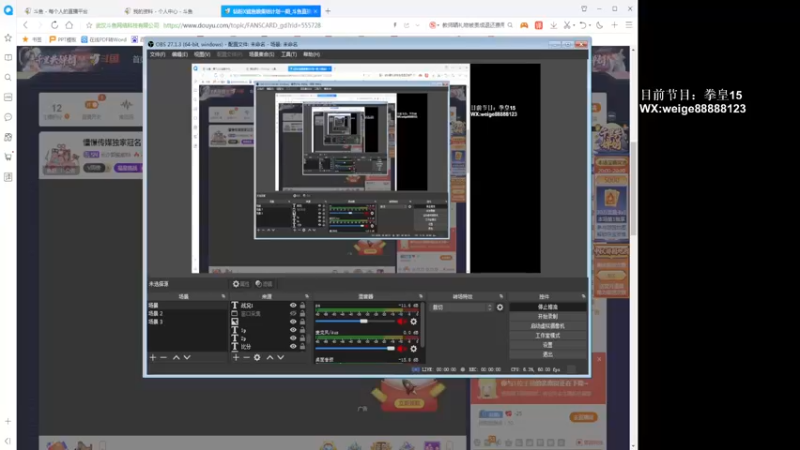Open OBS 设置 settings button
800x450 pixels.
click(x=547, y=345)
